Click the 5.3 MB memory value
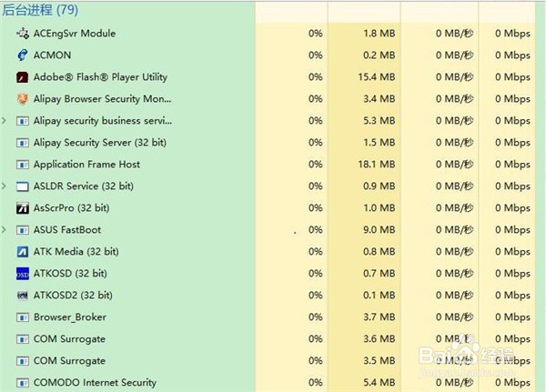 click(x=379, y=121)
